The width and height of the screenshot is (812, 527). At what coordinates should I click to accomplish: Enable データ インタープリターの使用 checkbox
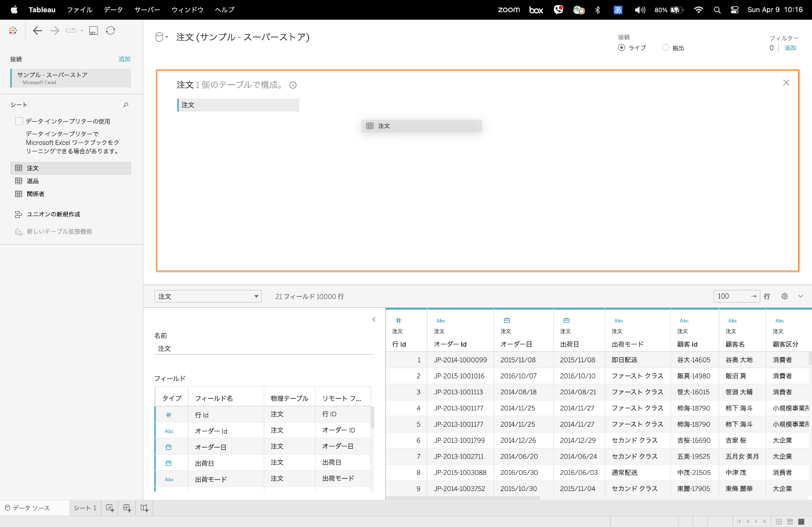[x=19, y=121]
